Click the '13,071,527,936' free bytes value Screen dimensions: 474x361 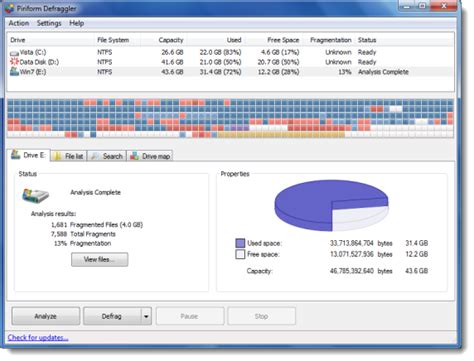[352, 254]
